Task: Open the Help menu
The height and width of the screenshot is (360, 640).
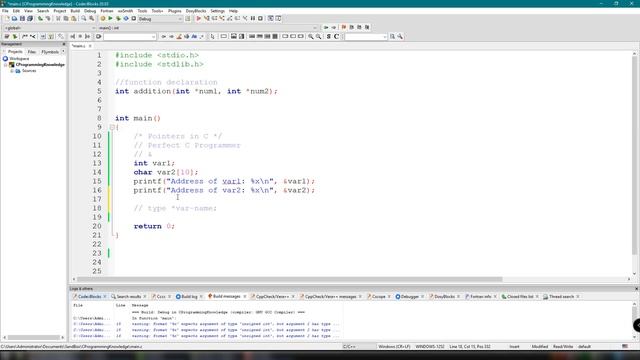Action: pyautogui.click(x=233, y=11)
